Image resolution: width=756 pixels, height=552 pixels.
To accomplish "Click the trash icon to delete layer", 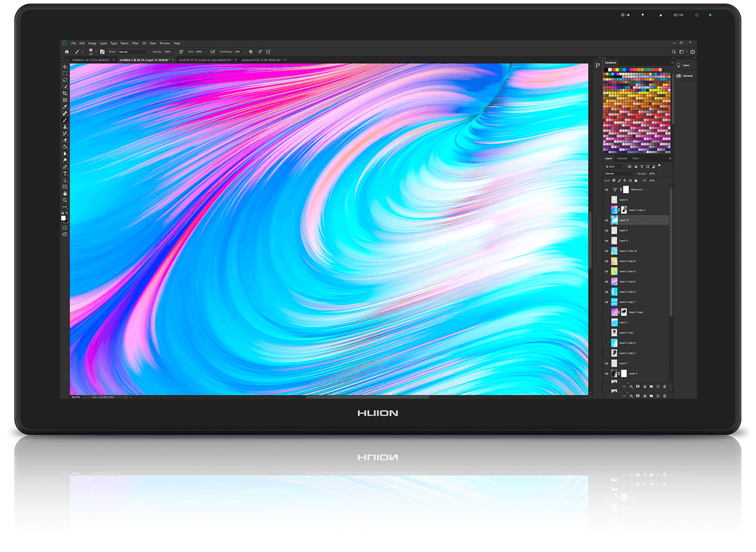I will (x=665, y=387).
